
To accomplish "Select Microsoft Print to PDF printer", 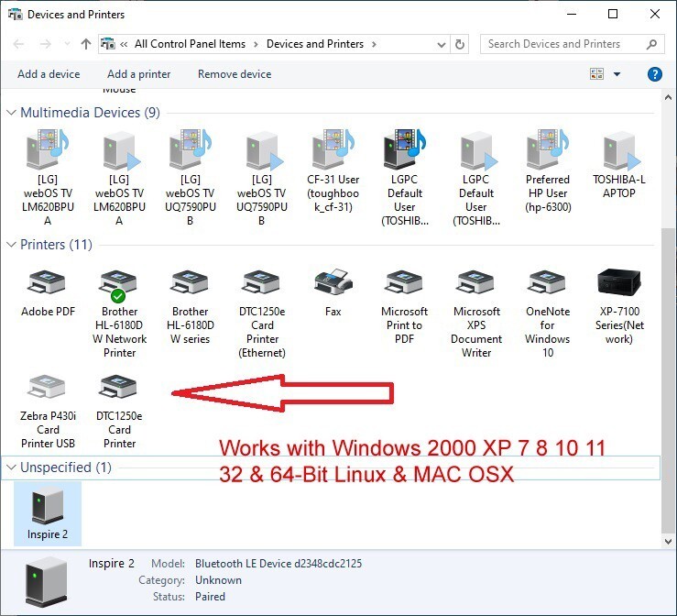I will coord(404,286).
